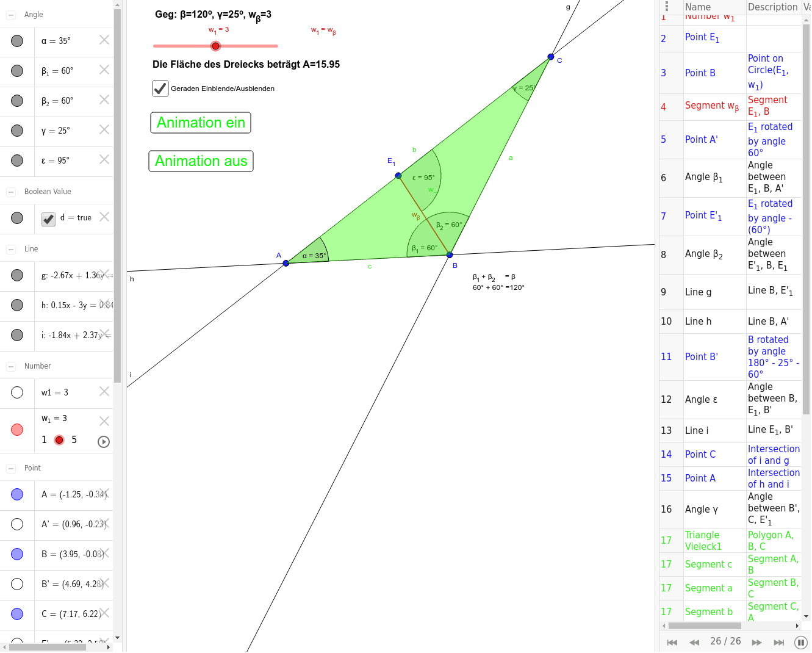812x653 pixels.
Task: Delete the α = 35° entry
Action: pyautogui.click(x=104, y=40)
